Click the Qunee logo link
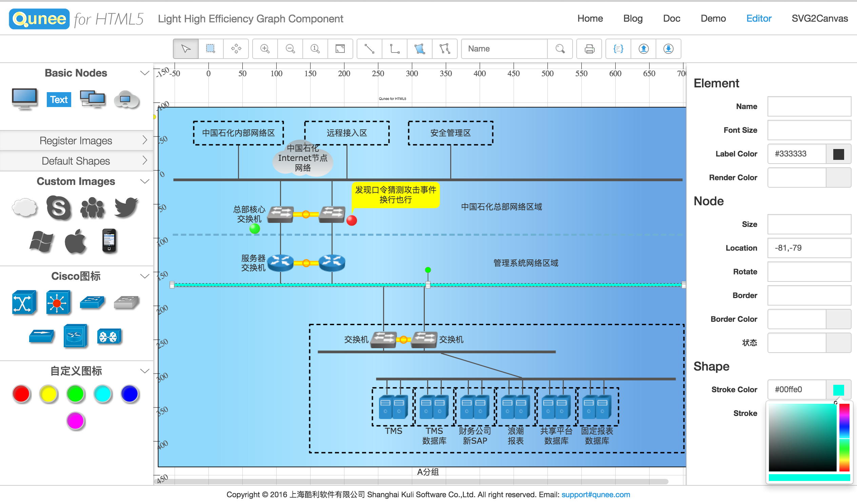Screen dimensions: 857x504 pos(39,19)
